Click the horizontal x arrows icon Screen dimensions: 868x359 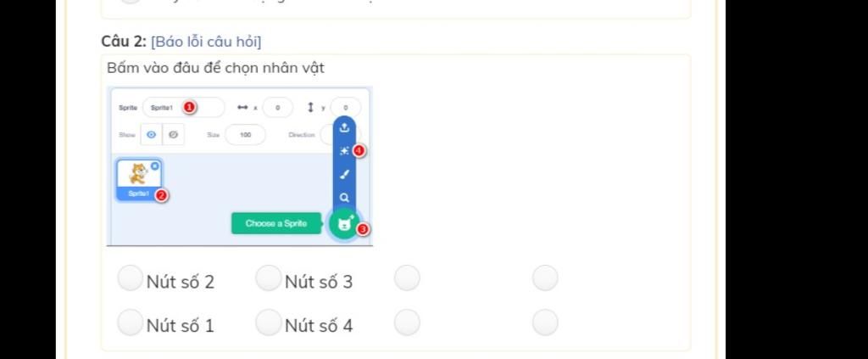pyautogui.click(x=242, y=108)
